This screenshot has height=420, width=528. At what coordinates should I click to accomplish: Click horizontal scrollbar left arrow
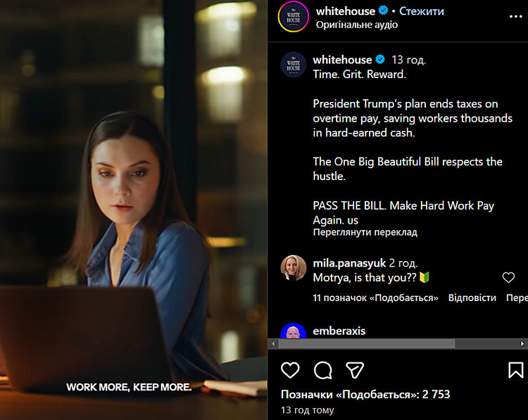coord(273,343)
